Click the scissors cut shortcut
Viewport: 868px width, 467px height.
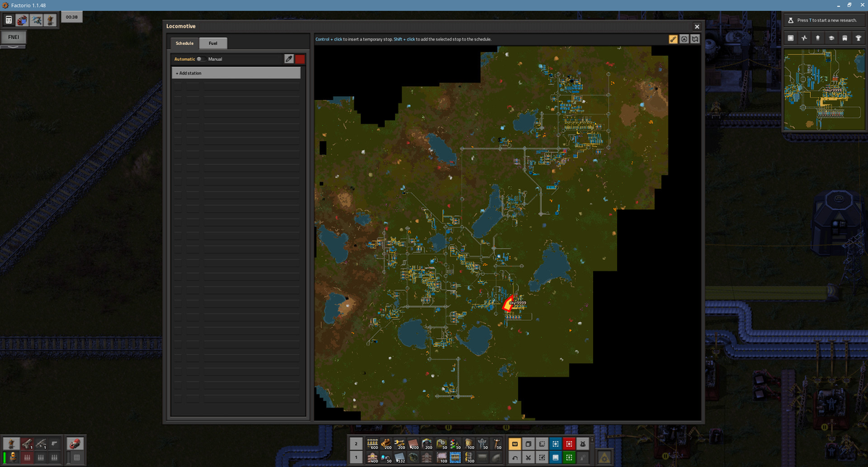pos(528,458)
